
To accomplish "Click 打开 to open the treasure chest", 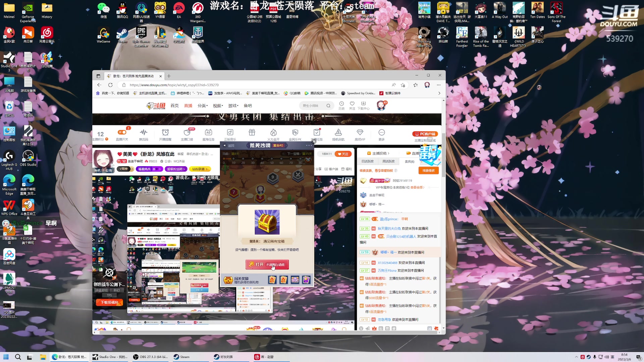I will coord(267,264).
